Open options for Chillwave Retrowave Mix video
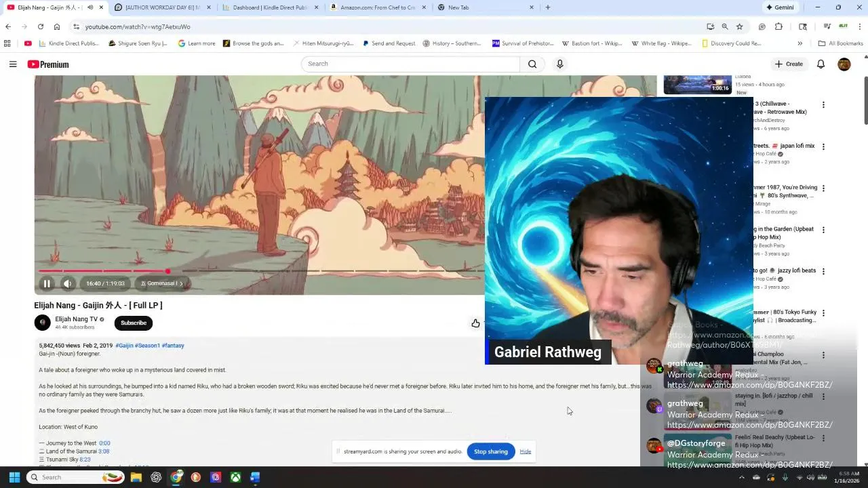This screenshot has height=488, width=868. pyautogui.click(x=823, y=105)
